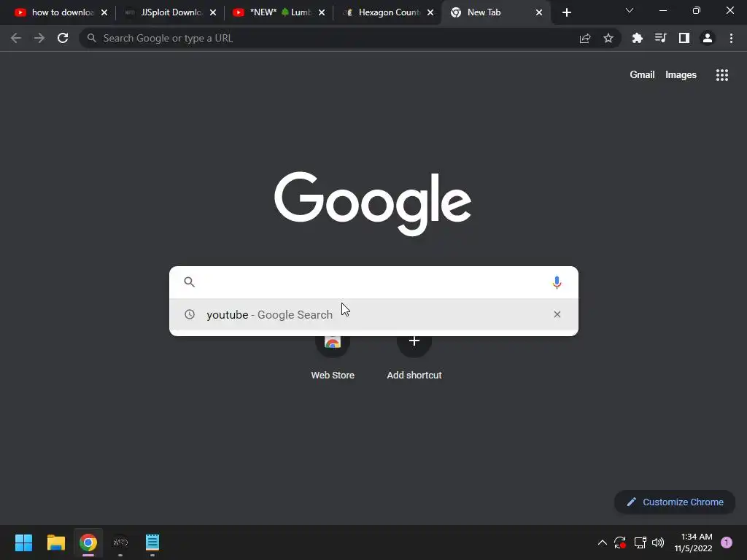Open the Google apps grid
This screenshot has height=560, width=747.
tap(722, 75)
